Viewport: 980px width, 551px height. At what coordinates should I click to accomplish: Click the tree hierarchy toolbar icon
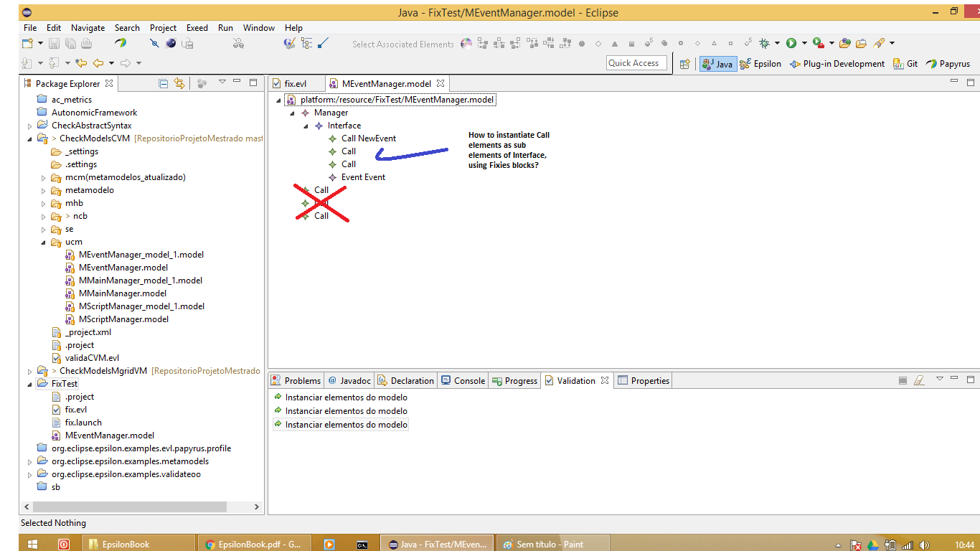tap(306, 44)
